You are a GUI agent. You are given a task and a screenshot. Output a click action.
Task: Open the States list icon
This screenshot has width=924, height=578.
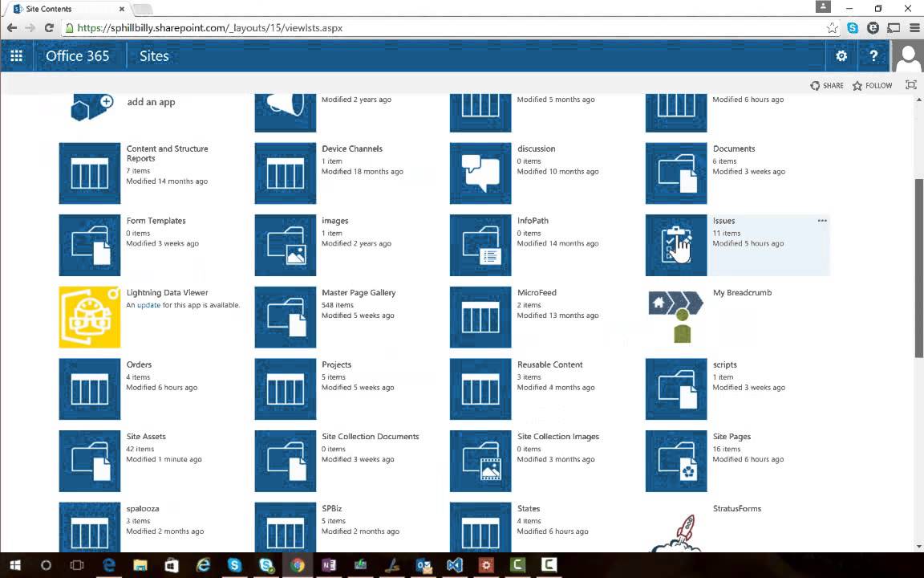click(480, 527)
